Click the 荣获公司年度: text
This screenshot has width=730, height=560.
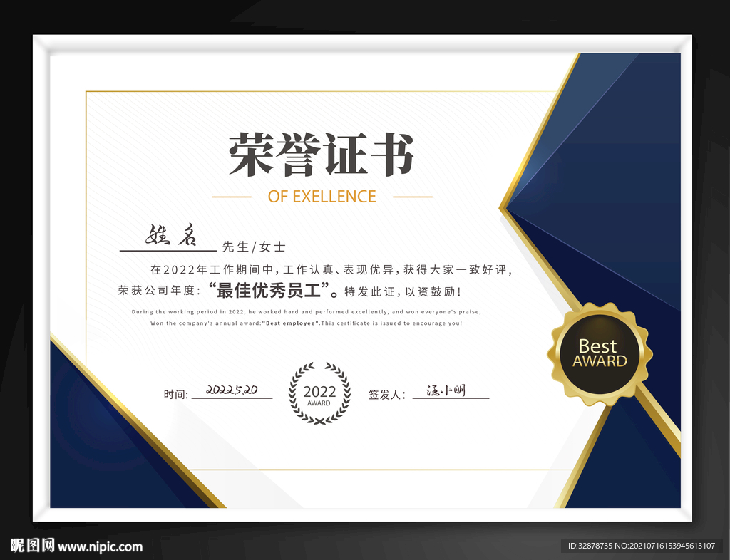pos(160,291)
